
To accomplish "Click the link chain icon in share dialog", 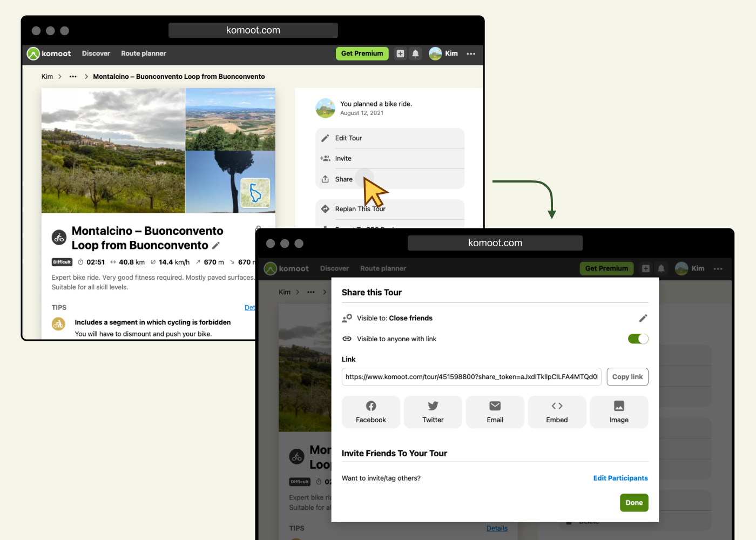I will pyautogui.click(x=347, y=339).
